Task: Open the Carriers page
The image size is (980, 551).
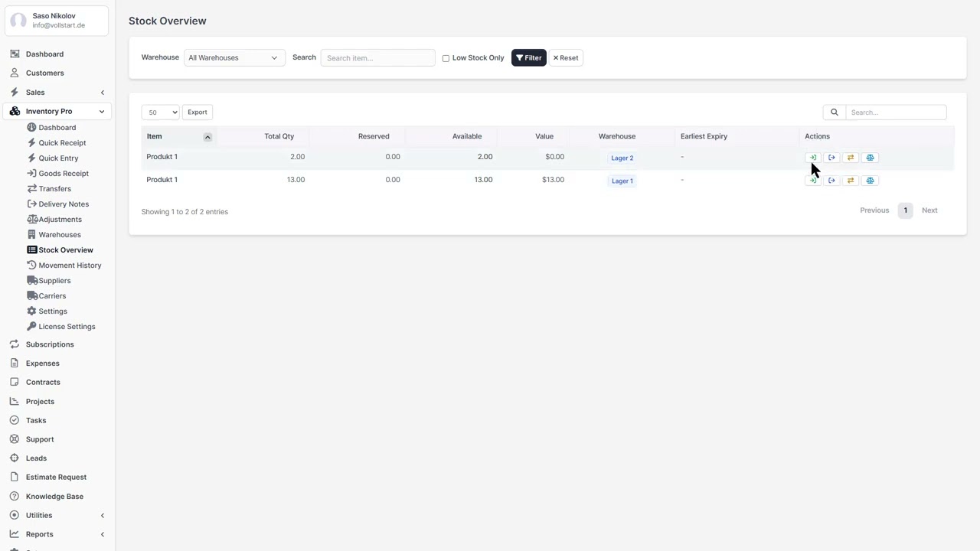Action: [x=52, y=295]
